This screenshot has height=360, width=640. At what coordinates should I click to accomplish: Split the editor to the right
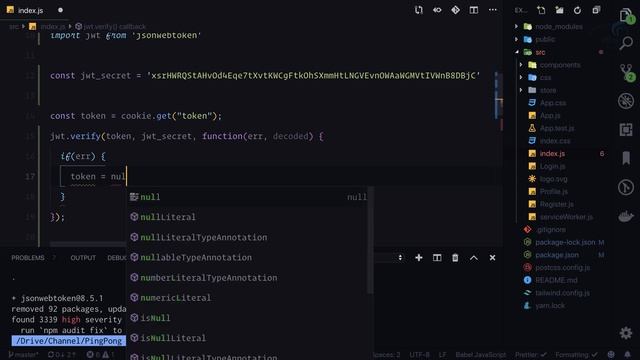(473, 10)
